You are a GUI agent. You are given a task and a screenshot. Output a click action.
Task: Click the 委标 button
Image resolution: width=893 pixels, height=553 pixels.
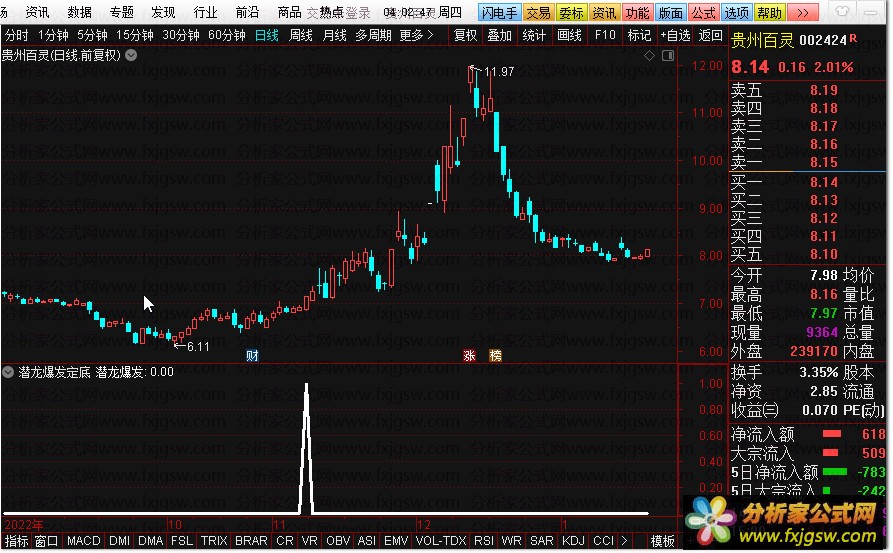571,13
